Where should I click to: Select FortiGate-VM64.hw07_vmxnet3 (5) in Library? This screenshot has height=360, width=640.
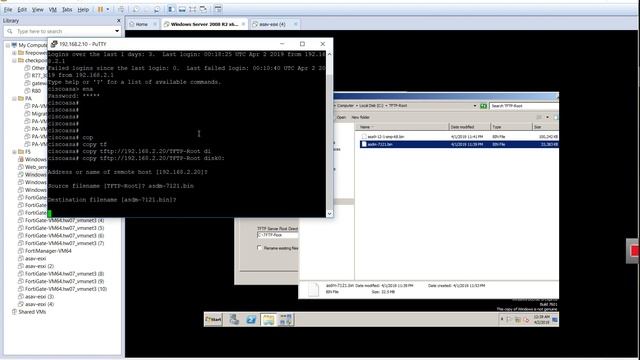tap(61, 228)
